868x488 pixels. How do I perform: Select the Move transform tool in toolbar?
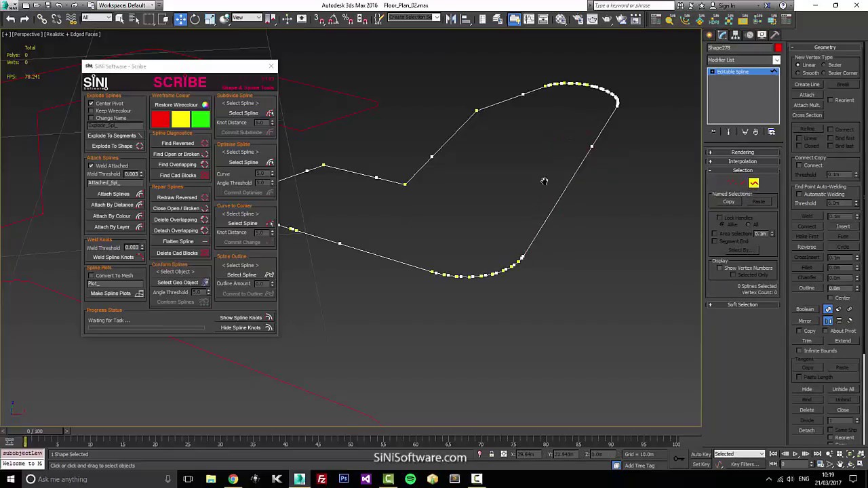[180, 19]
